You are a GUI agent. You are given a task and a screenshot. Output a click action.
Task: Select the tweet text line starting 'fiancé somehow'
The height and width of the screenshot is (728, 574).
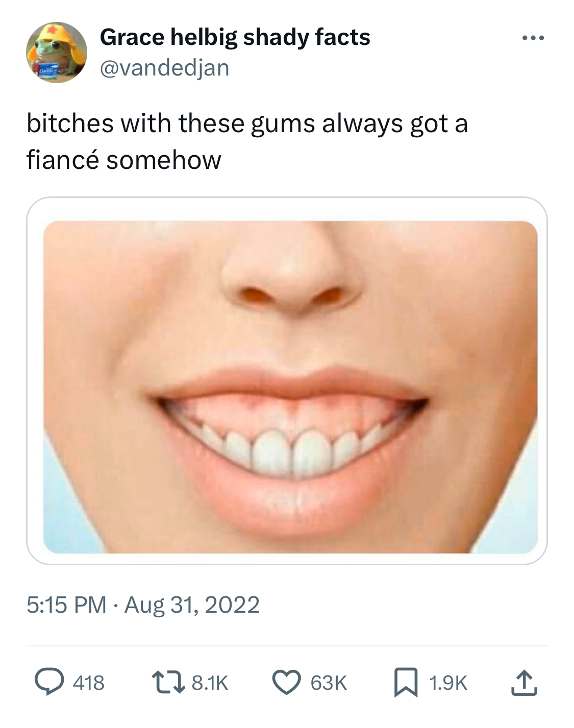coord(124,160)
